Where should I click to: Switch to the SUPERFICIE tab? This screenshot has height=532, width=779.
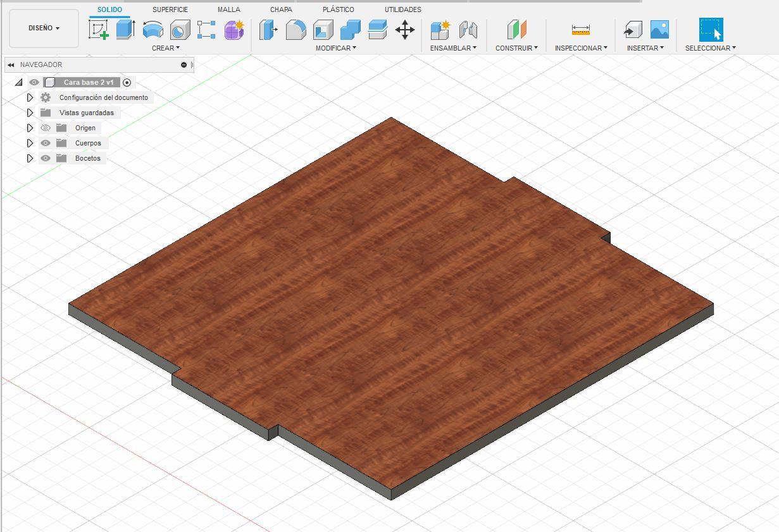[x=170, y=9]
